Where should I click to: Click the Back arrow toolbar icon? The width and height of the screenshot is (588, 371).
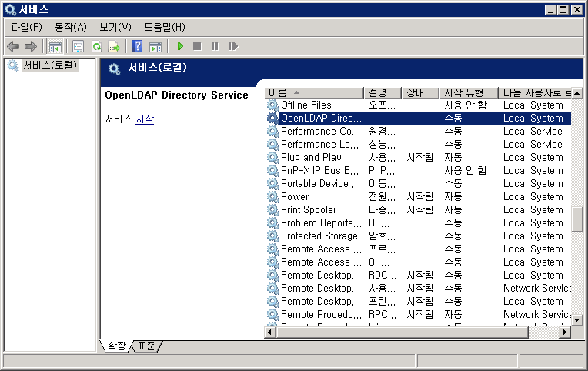pos(13,46)
